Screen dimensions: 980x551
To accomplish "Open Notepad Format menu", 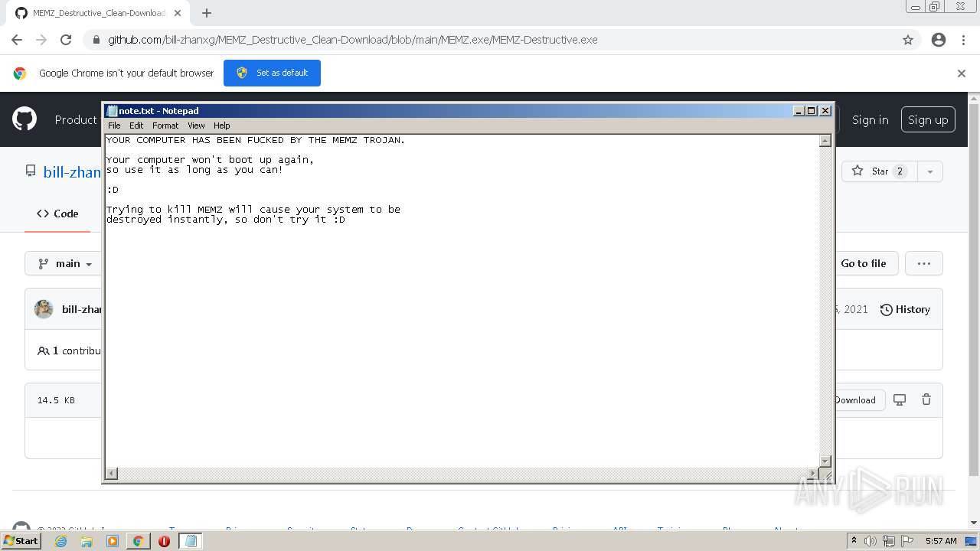I will tap(165, 126).
